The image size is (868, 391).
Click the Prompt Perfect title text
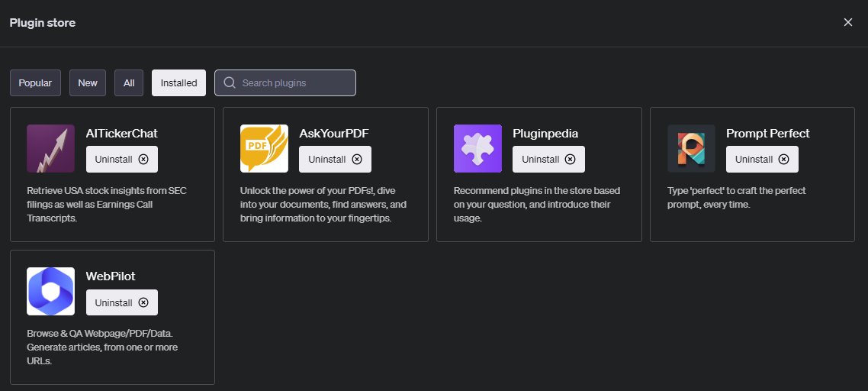pyautogui.click(x=768, y=134)
